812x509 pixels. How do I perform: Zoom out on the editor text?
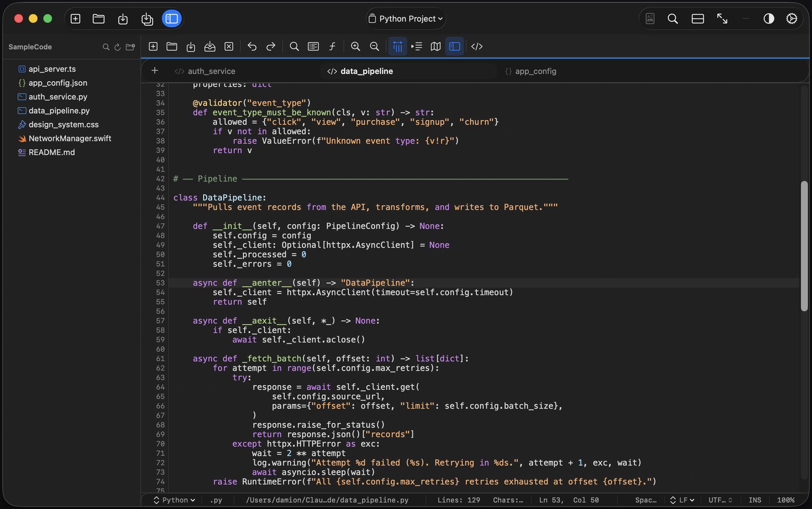pyautogui.click(x=375, y=47)
